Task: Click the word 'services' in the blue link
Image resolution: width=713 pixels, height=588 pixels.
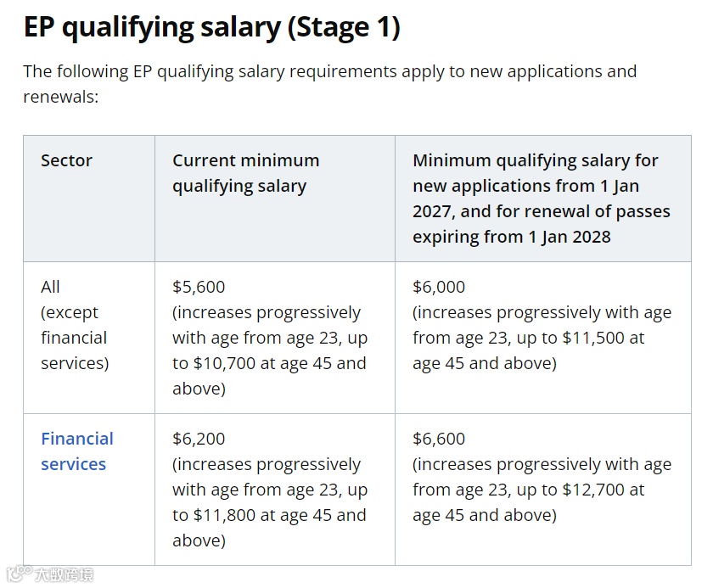Action: click(x=73, y=464)
